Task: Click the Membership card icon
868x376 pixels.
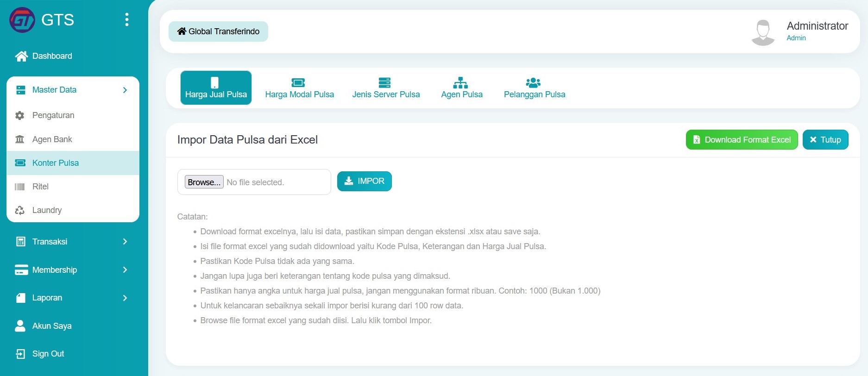Action: point(21,270)
